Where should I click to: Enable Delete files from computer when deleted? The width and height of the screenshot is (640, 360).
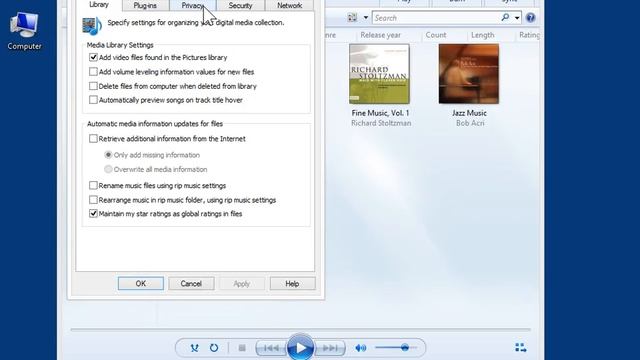point(93,86)
